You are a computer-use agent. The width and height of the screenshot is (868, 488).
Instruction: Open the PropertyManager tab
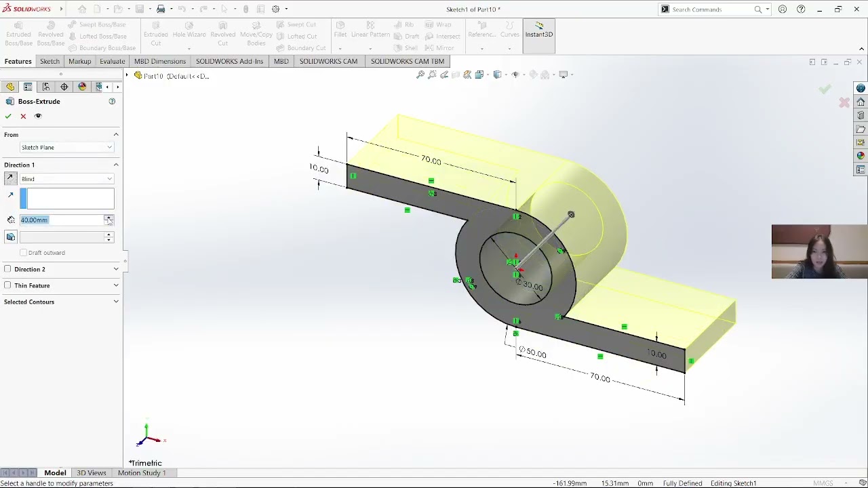tap(28, 87)
